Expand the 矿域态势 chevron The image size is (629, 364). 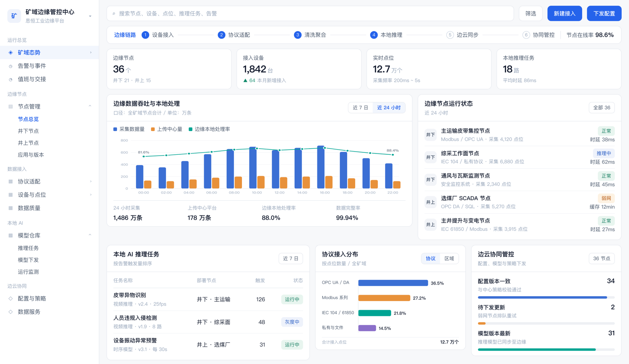point(91,52)
